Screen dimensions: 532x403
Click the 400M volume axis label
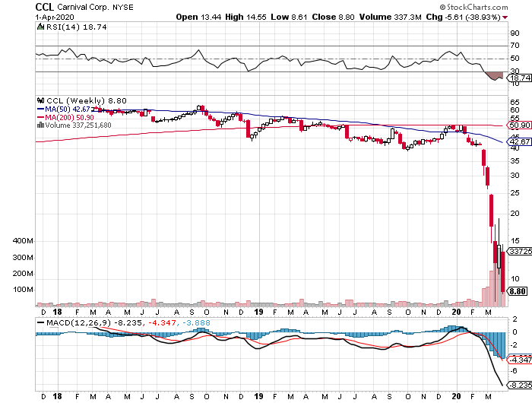click(23, 241)
